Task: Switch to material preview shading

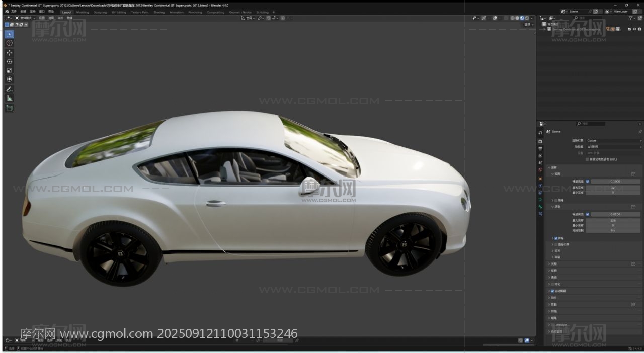Action: [522, 18]
